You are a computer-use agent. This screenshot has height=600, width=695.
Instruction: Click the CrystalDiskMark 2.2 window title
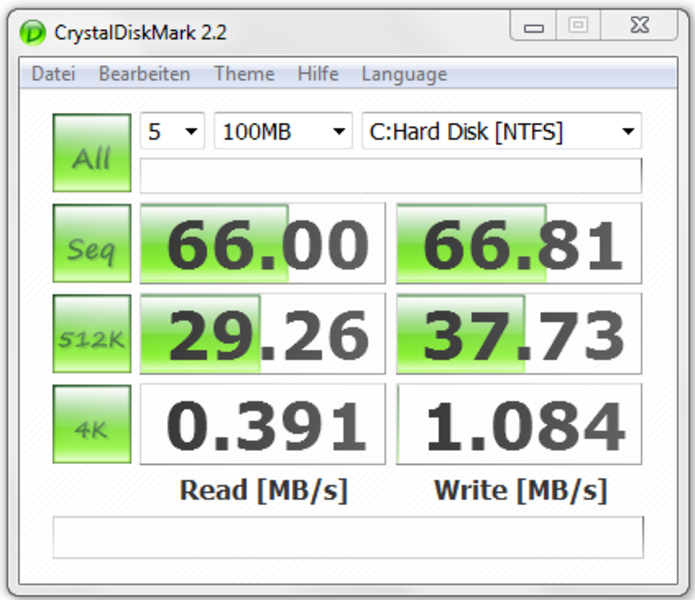[x=140, y=33]
